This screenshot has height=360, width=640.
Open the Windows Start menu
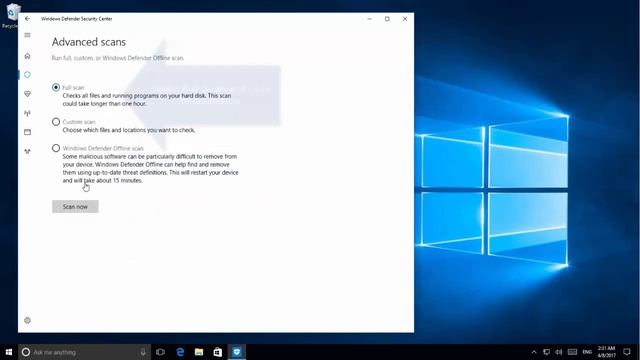[x=9, y=352]
